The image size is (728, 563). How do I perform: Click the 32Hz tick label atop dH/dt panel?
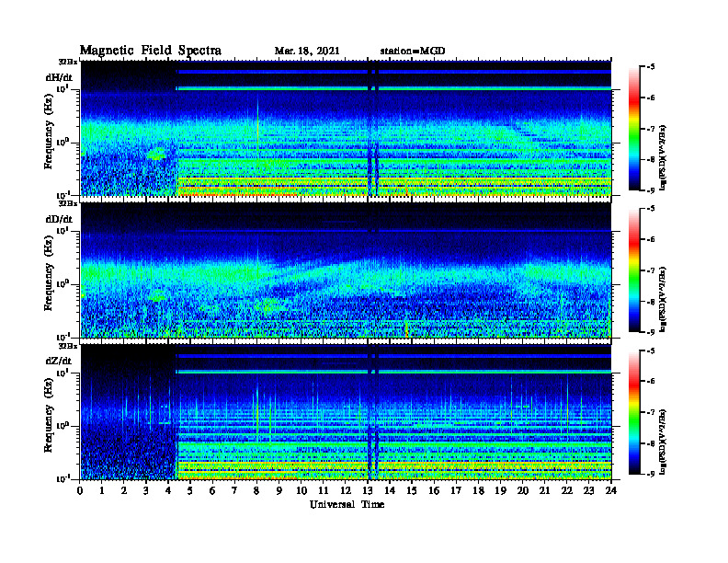click(68, 62)
